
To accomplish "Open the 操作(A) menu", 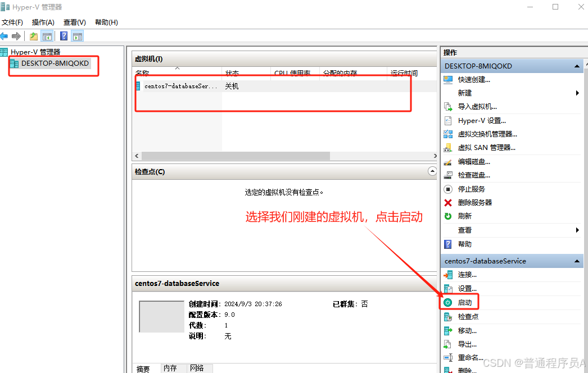I will pyautogui.click(x=43, y=22).
